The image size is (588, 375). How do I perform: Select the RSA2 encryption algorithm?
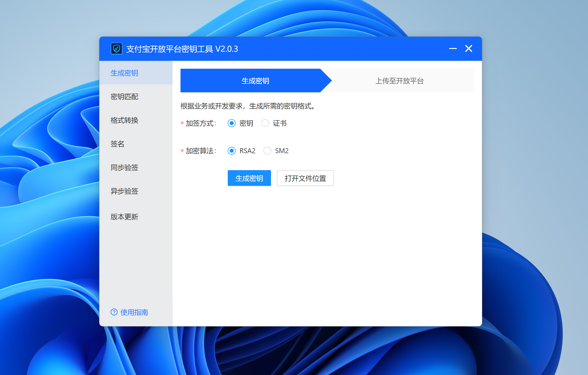(232, 151)
